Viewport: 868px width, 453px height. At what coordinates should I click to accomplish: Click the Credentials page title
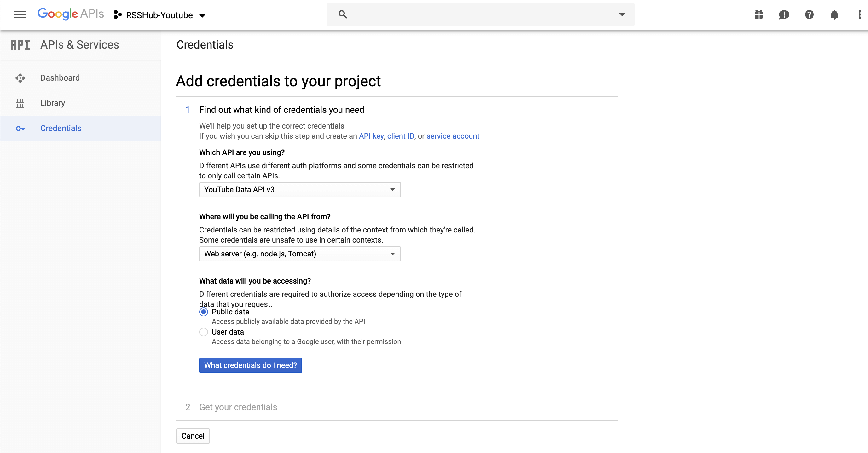click(205, 45)
